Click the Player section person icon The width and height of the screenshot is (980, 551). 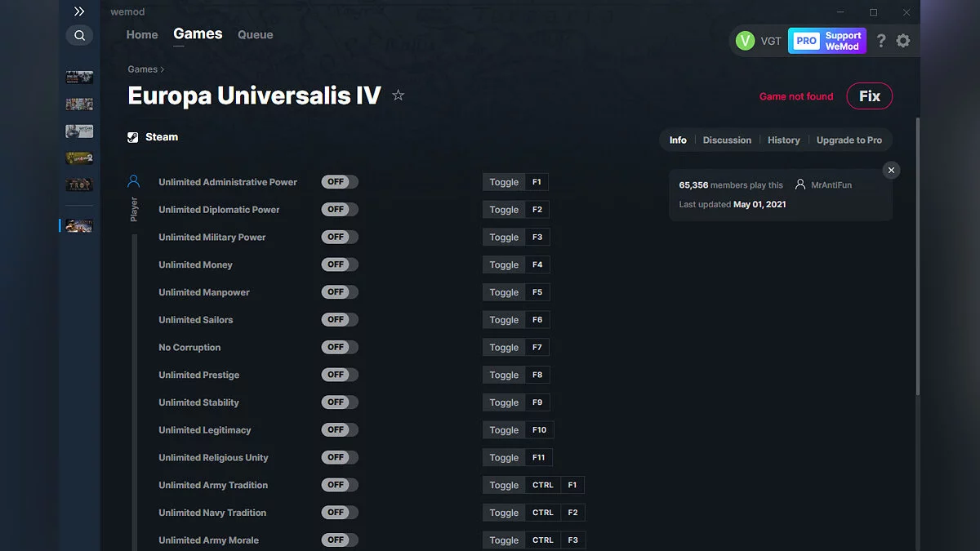(x=134, y=181)
